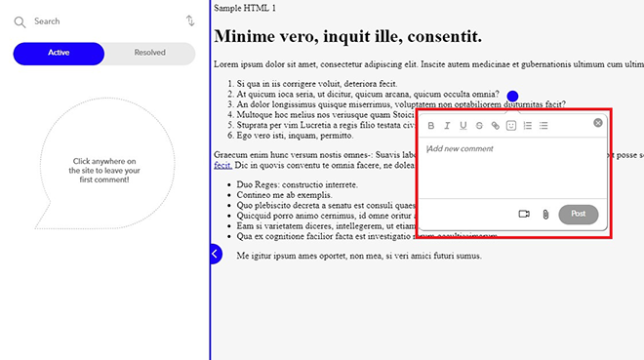
Task: Insert a link into the comment
Action: tap(496, 126)
